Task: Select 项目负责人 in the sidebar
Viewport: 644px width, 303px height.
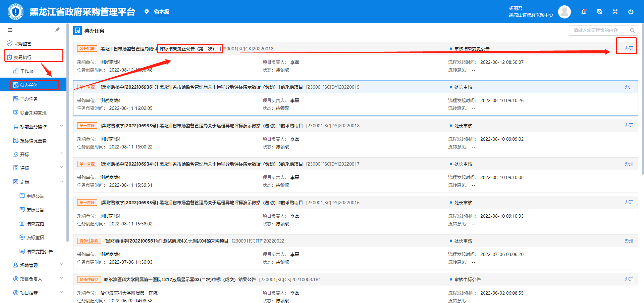Action: (x=31, y=279)
